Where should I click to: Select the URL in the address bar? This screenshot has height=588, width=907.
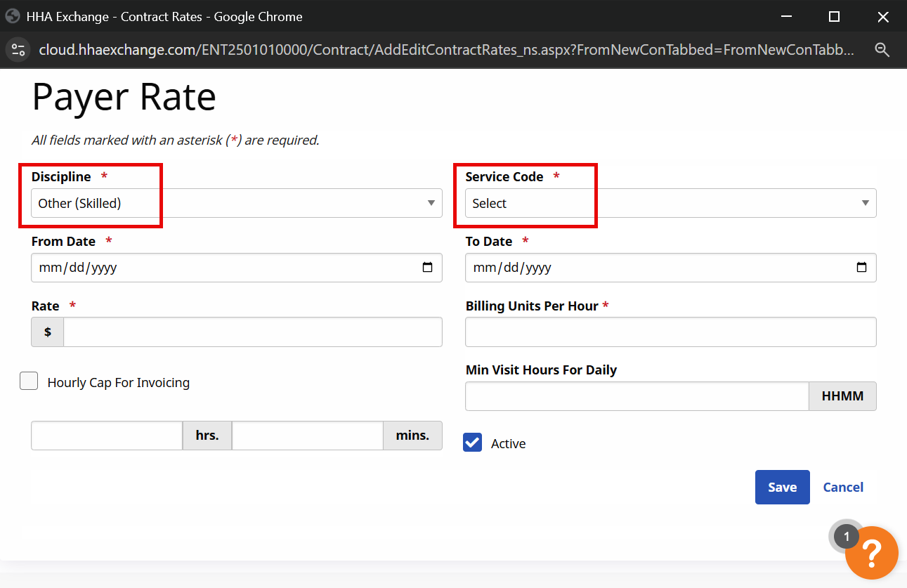[x=446, y=50]
